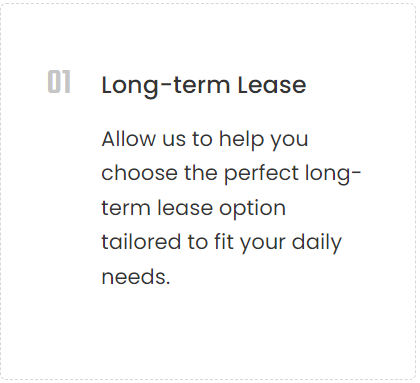Click the word option in the description

pos(252,209)
